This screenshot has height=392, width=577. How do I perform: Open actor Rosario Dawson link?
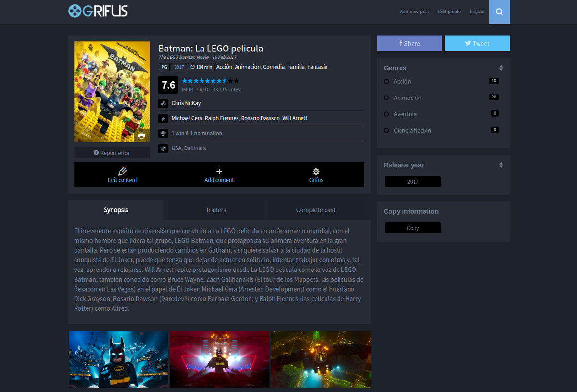coord(260,118)
